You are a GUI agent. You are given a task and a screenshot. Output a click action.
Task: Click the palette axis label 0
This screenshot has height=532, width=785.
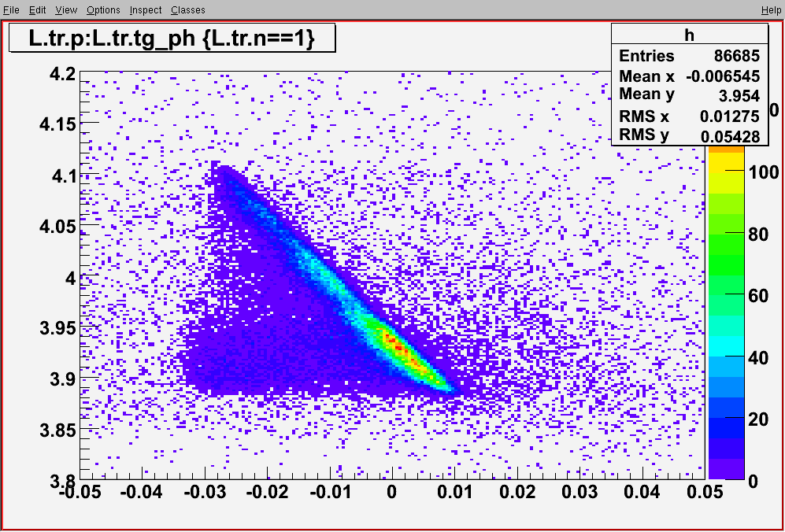click(754, 481)
